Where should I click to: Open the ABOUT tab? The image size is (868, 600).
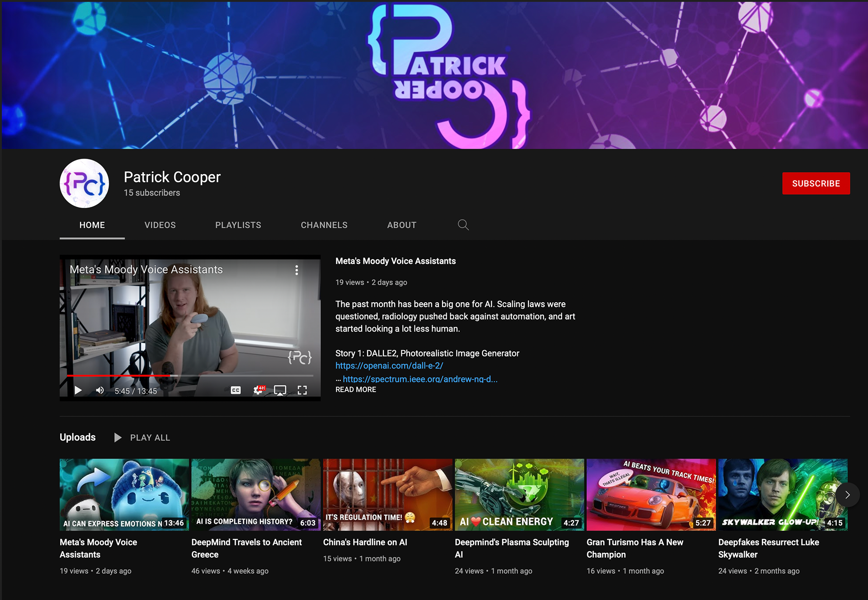[401, 225]
